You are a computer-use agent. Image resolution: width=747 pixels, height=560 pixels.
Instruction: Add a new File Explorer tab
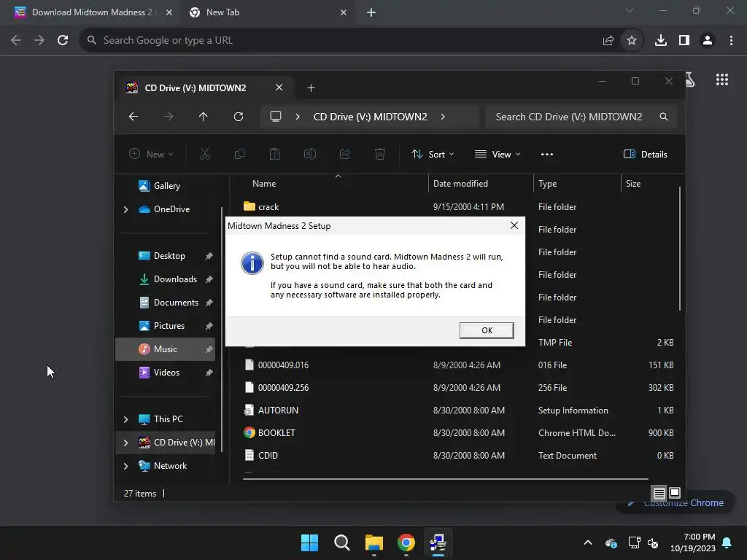(x=311, y=87)
